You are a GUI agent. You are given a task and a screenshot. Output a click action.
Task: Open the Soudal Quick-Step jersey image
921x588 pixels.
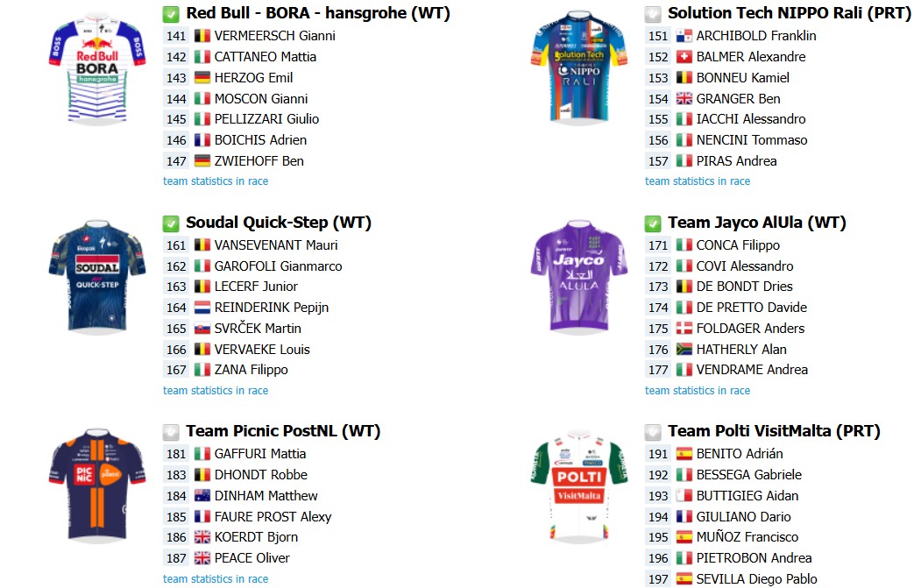(x=97, y=277)
